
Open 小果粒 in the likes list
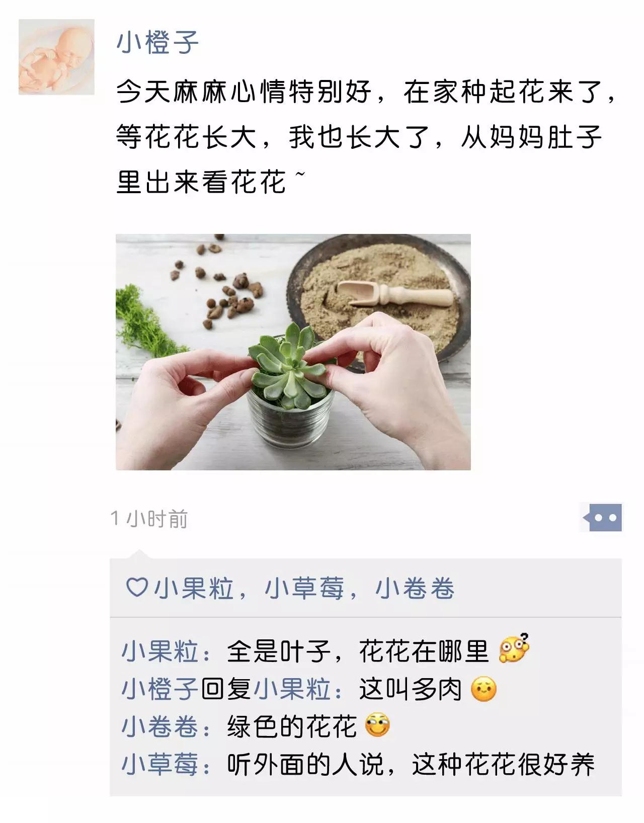(194, 588)
